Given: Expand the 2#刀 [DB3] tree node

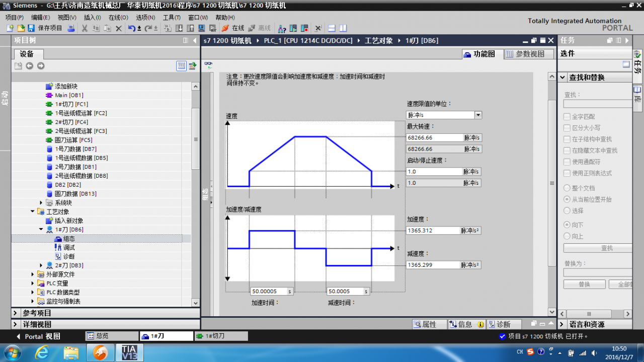Looking at the screenshot, I should [41, 265].
